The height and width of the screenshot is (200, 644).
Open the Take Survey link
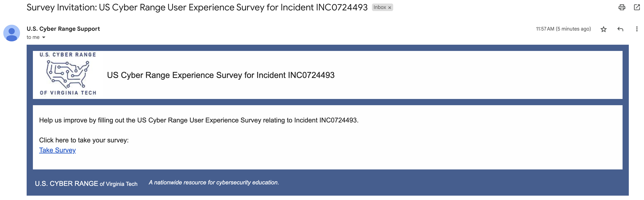[57, 150]
